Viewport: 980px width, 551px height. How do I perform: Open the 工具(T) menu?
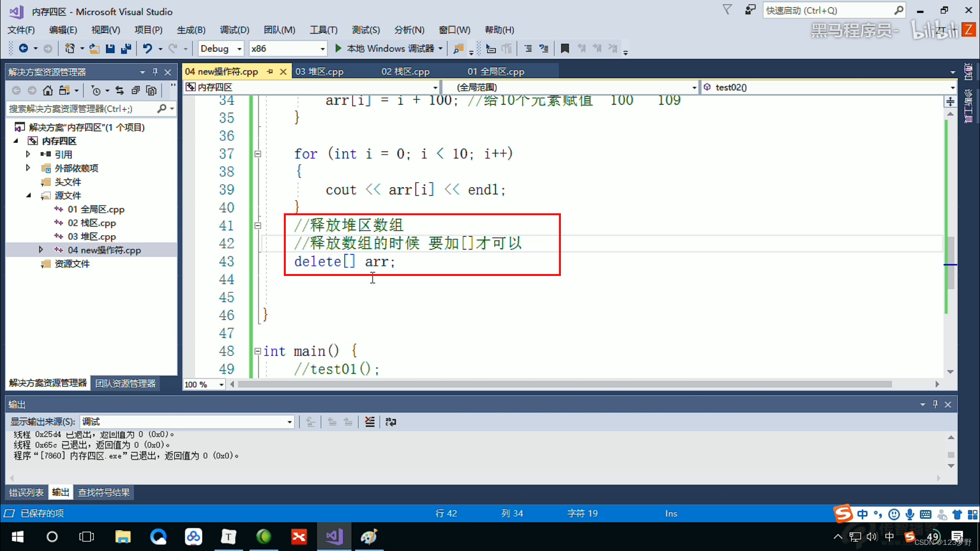[324, 30]
